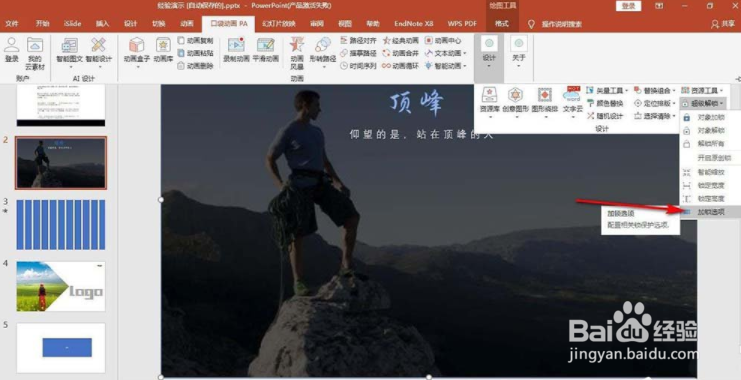Switch to the 插入 insert tab
741x380 pixels.
(x=102, y=24)
